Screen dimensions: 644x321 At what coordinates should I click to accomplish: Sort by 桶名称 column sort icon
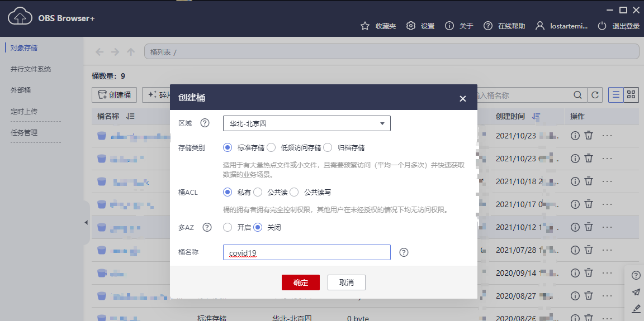click(x=131, y=117)
